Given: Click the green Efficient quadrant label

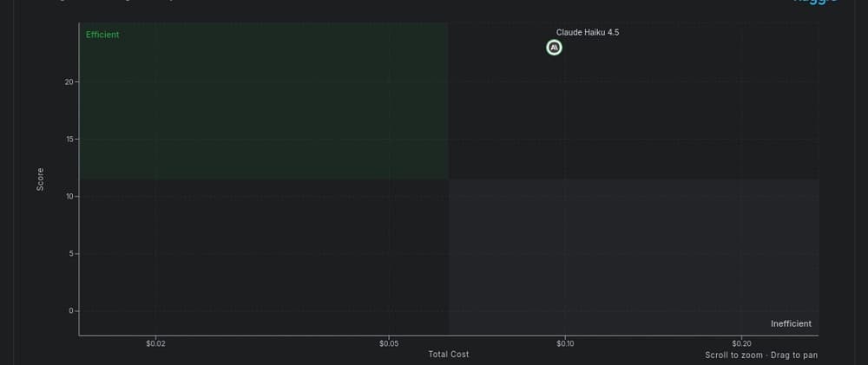Looking at the screenshot, I should click(102, 35).
